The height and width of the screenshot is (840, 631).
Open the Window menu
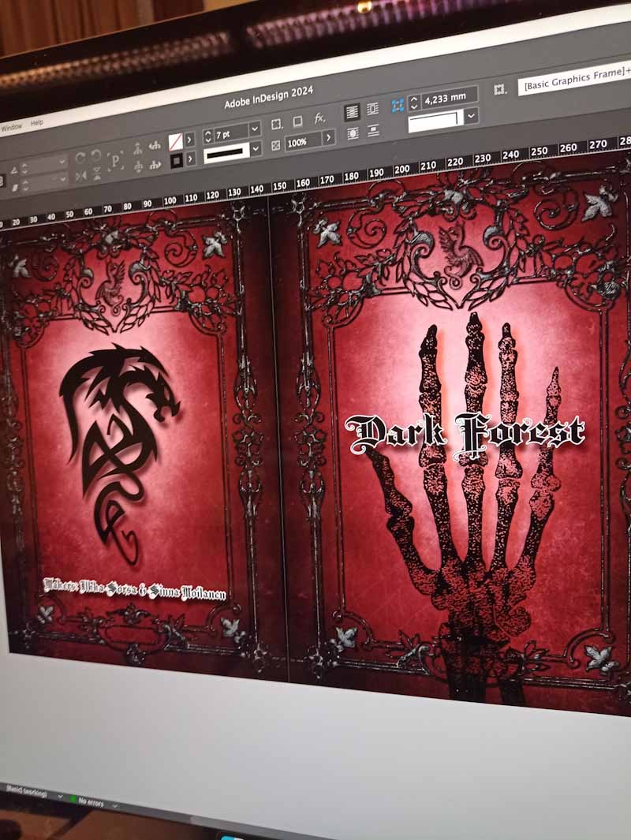(11, 127)
